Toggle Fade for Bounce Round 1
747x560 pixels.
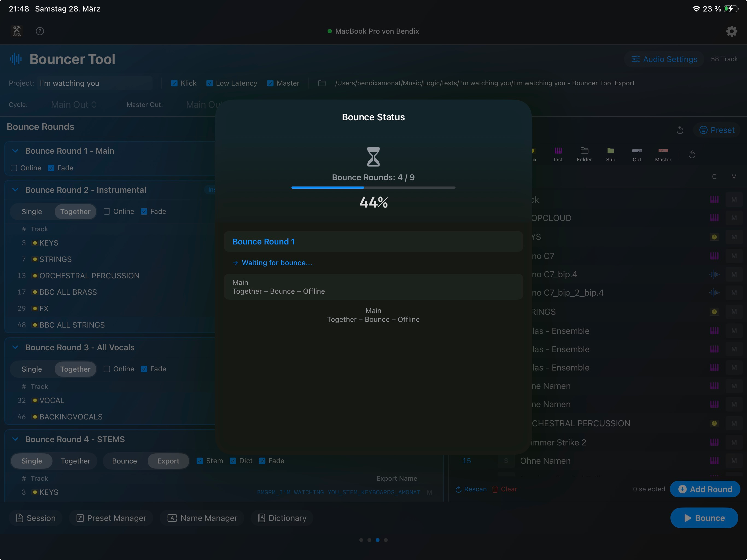(x=51, y=168)
